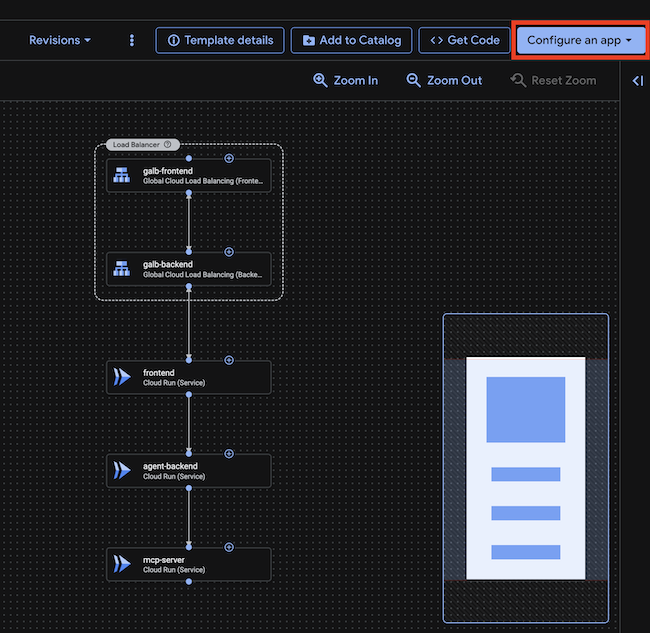Screen dimensions: 650x633
Task: Click the frontend Cloud Run icon
Action: 122,377
